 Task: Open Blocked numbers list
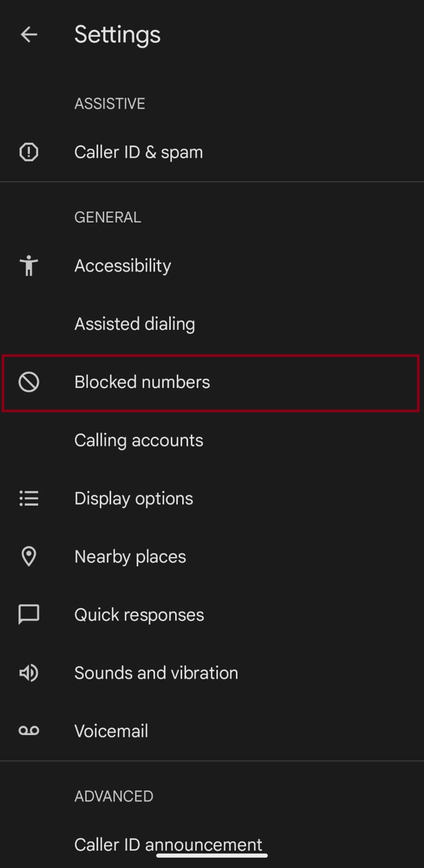[142, 382]
